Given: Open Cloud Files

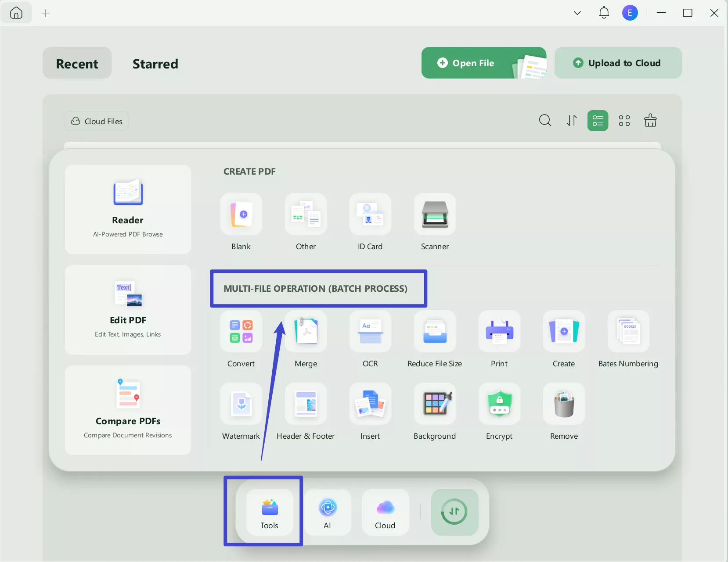Looking at the screenshot, I should coord(96,121).
